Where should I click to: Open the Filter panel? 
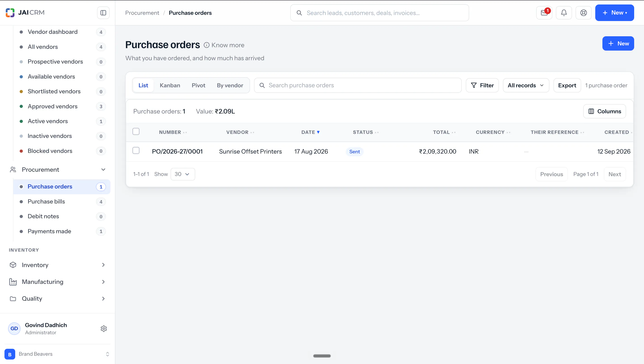(482, 85)
